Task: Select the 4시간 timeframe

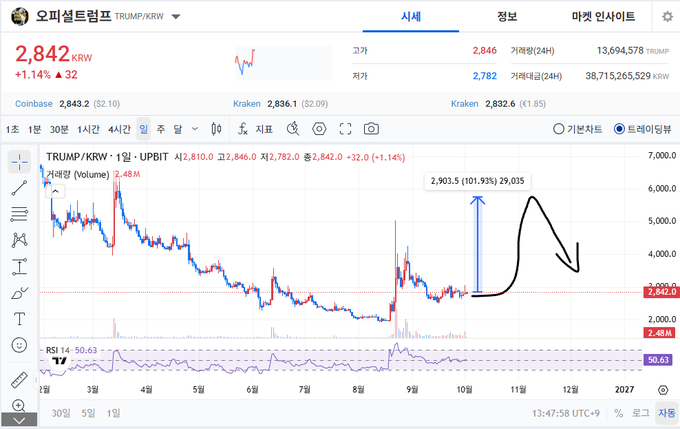Action: [x=119, y=129]
